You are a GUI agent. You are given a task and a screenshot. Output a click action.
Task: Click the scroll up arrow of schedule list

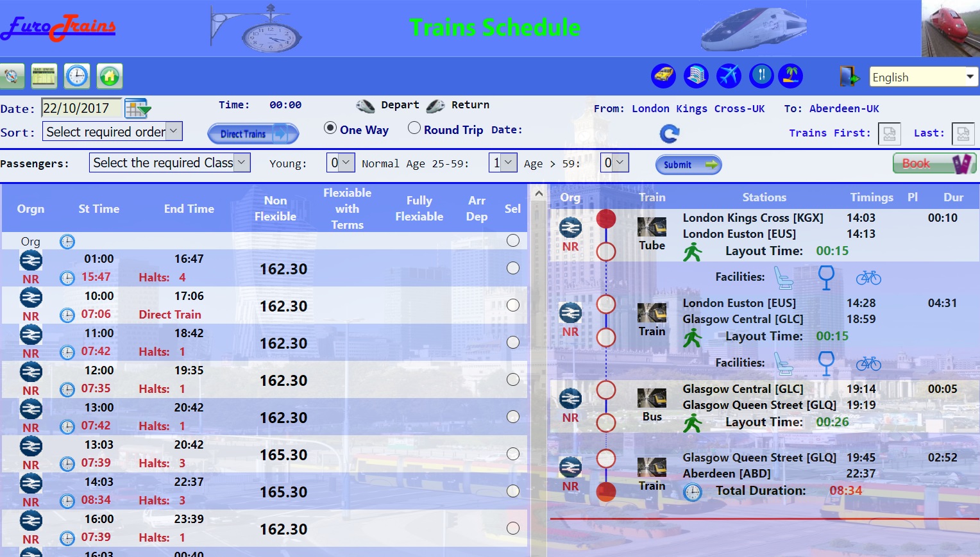(x=539, y=194)
